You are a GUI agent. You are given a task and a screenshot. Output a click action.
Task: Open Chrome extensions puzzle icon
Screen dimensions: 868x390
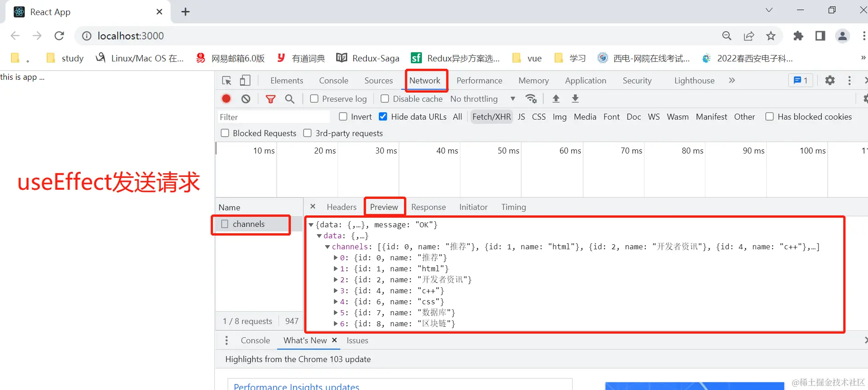pos(798,36)
